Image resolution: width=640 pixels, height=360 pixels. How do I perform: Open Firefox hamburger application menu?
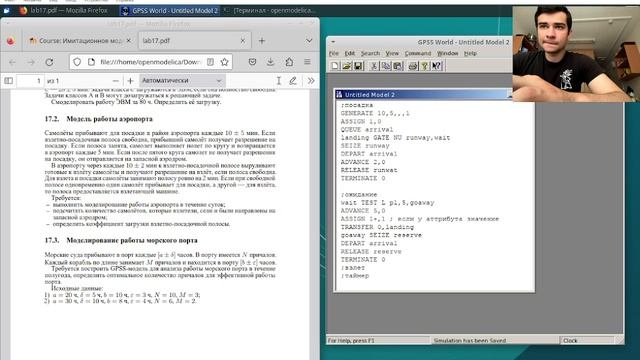click(307, 62)
